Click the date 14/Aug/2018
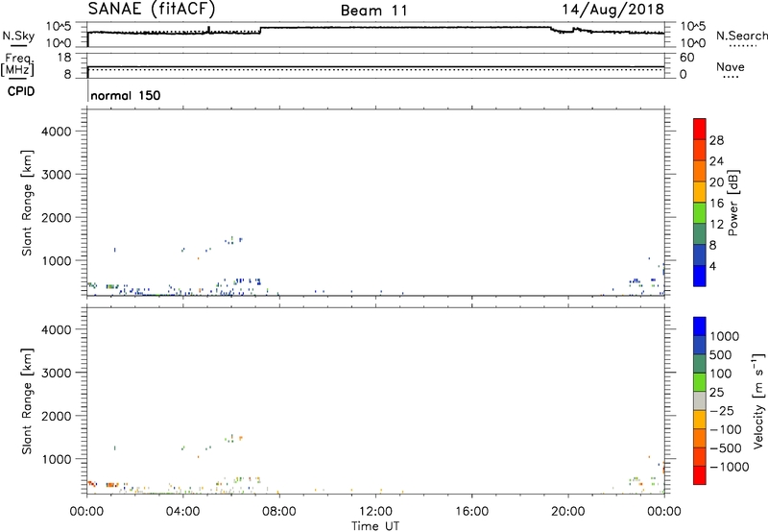 612,10
